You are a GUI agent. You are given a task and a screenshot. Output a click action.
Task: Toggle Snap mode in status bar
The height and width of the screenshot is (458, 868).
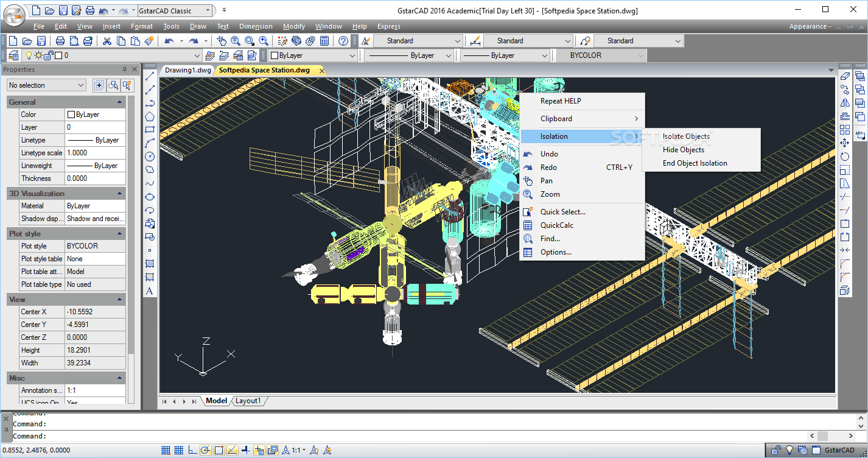coord(166,451)
